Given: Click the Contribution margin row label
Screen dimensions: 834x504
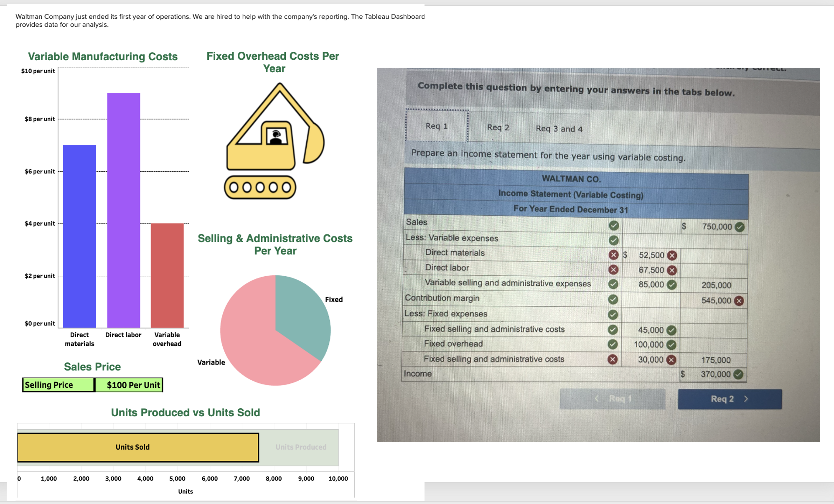Looking at the screenshot, I should pos(442,298).
